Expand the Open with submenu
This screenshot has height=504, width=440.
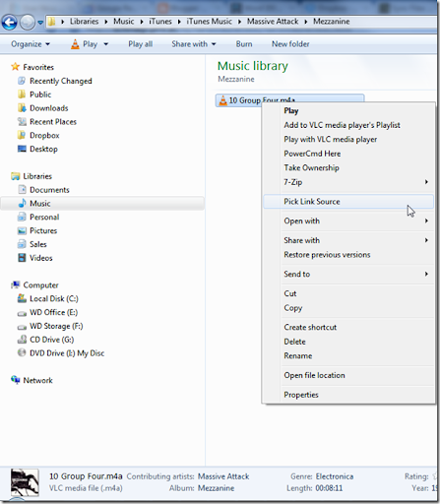pos(348,220)
